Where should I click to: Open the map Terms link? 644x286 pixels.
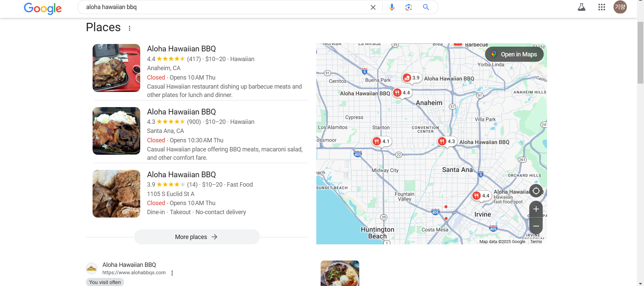tap(536, 242)
